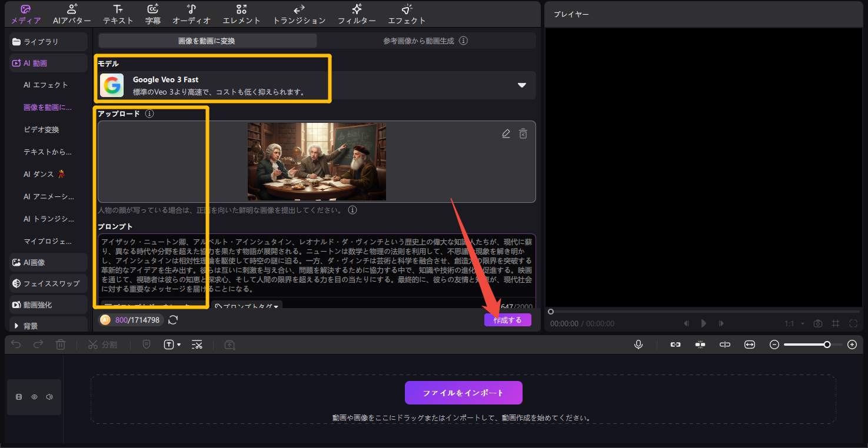
Task: Click the zoom-in plus icon on timeline
Action: pyautogui.click(x=852, y=345)
